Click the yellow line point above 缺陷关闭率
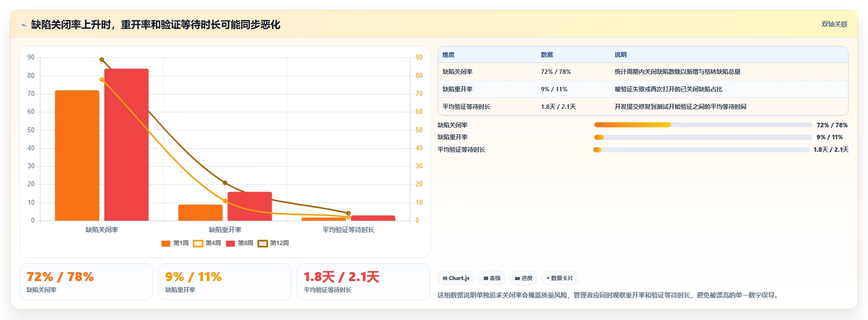Image resolution: width=868 pixels, height=320 pixels. (102, 79)
